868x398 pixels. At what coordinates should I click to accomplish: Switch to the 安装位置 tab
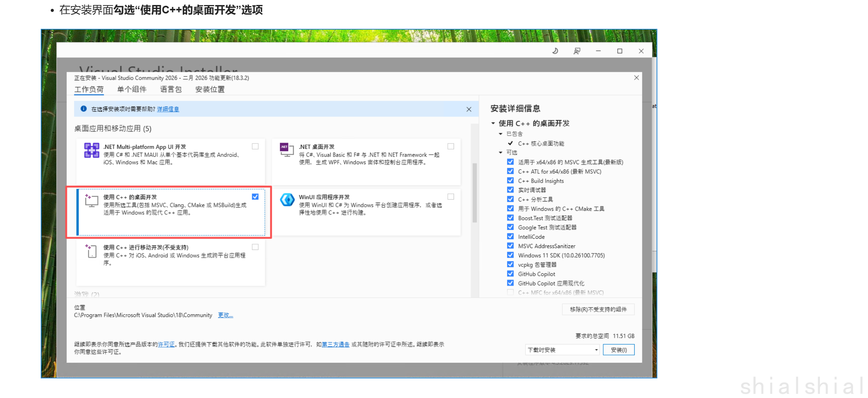(210, 90)
